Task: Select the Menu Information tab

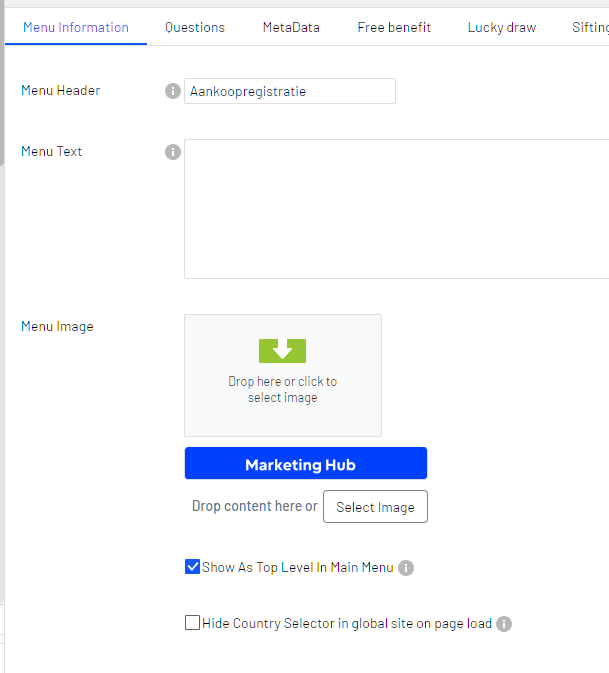Action: point(76,27)
